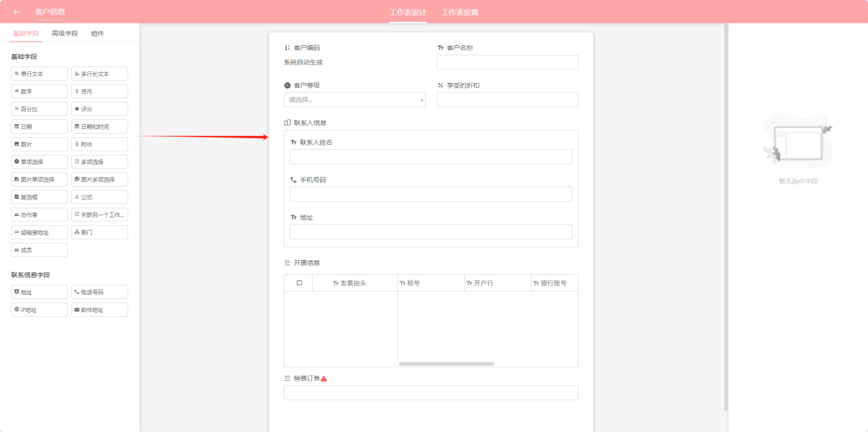Select the 邮件地址 email field
Viewport: 868px width, 432px height.
pyautogui.click(x=99, y=310)
